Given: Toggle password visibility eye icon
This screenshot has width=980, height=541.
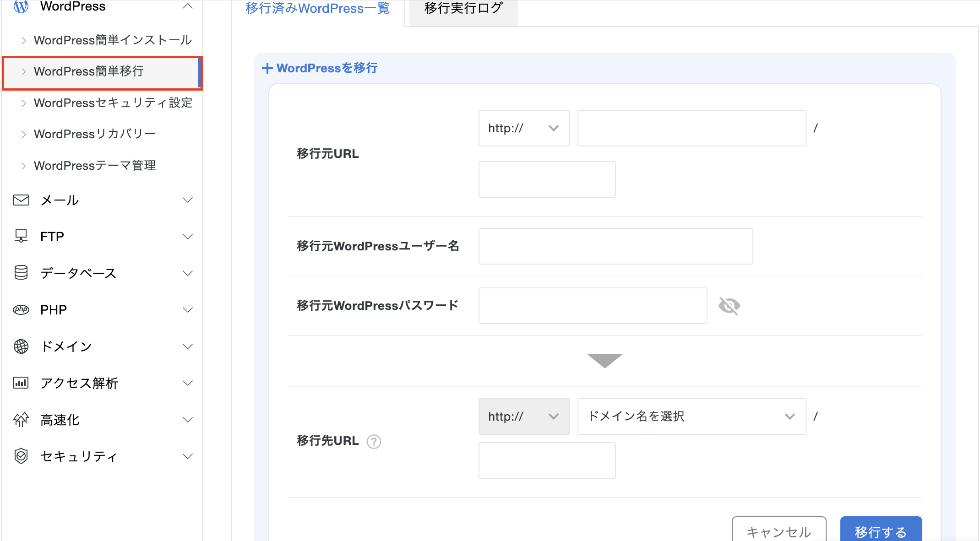Looking at the screenshot, I should pos(730,306).
